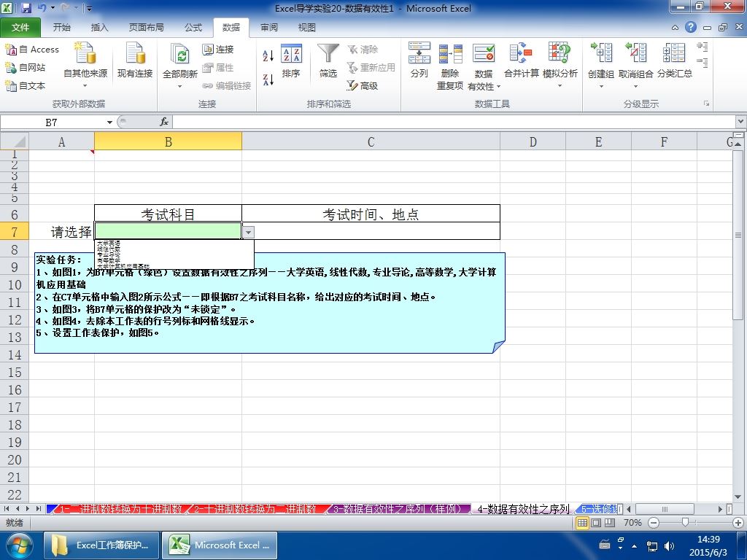This screenshot has height=560, width=747.
Task: Go to the first sheet tab with the navigation arrow
Action: pyautogui.click(x=7, y=508)
